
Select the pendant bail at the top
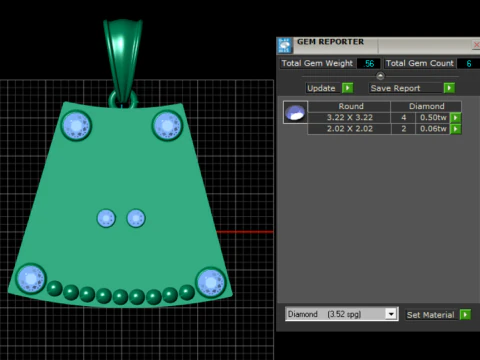[x=123, y=60]
